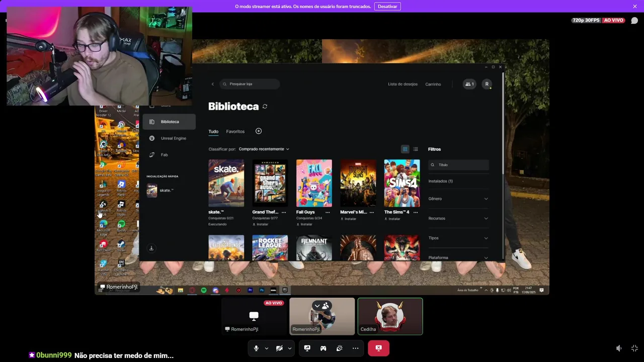The width and height of the screenshot is (644, 362).
Task: Toggle the Instalados (1) filter
Action: [441, 181]
